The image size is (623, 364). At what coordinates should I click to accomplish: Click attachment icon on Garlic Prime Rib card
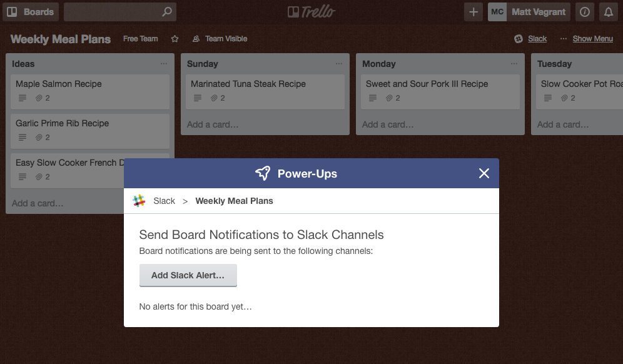(x=39, y=138)
